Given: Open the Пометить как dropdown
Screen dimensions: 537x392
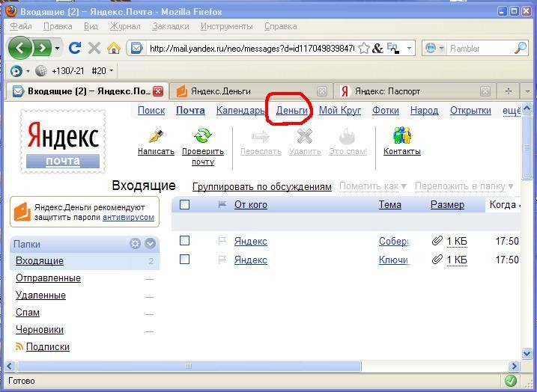Looking at the screenshot, I should [x=373, y=186].
